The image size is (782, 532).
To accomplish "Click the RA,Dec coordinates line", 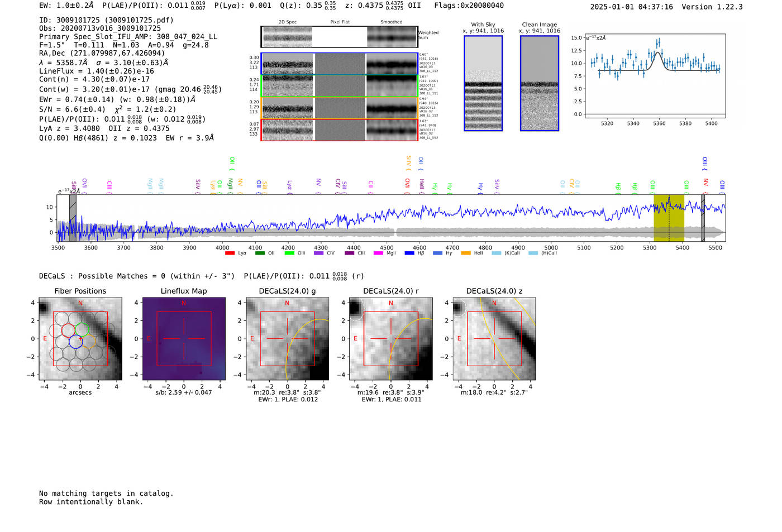I will point(102,53).
